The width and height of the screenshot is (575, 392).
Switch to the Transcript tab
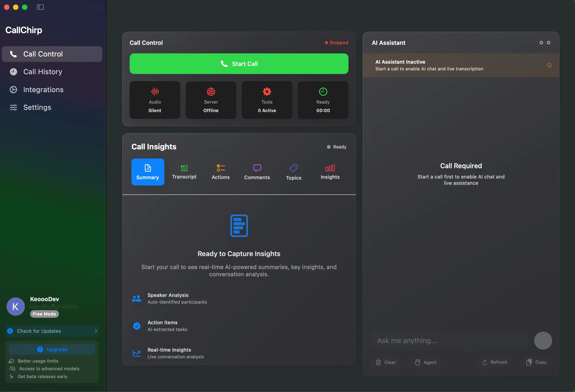coord(184,172)
